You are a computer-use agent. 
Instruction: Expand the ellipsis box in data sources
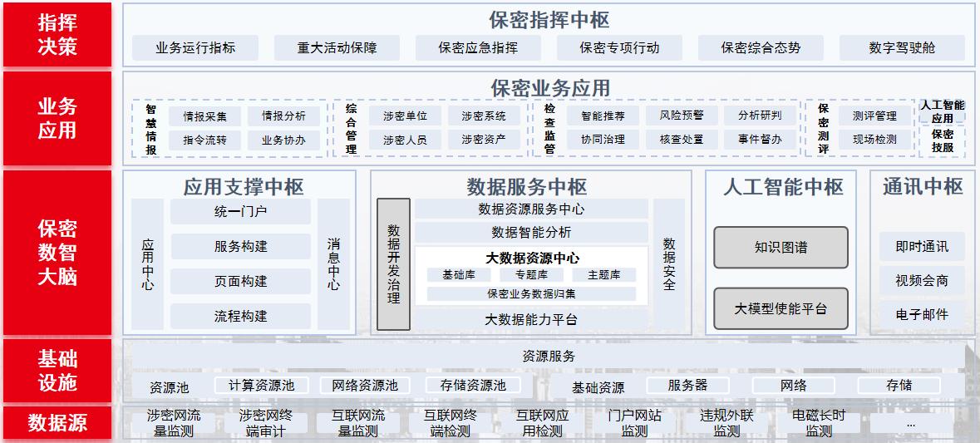pyautogui.click(x=910, y=424)
